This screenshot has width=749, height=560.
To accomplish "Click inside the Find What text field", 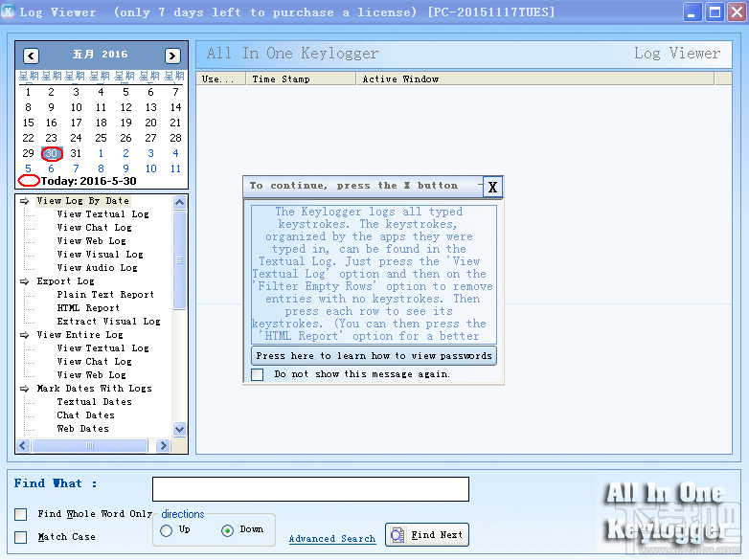I will click(310, 489).
